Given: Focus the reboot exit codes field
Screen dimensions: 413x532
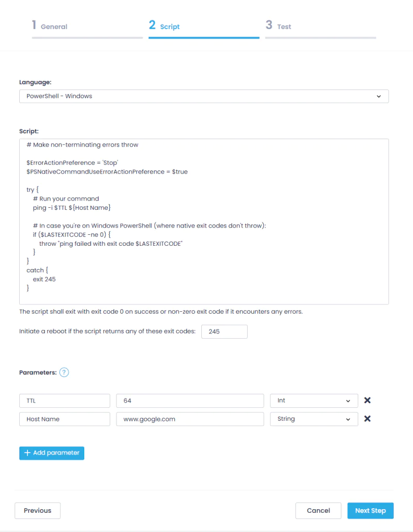Looking at the screenshot, I should pos(224,331).
